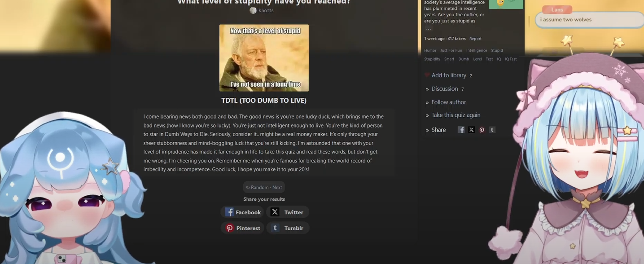
Task: Click the '1 week ago · 317 takers' text
Action: [445, 39]
